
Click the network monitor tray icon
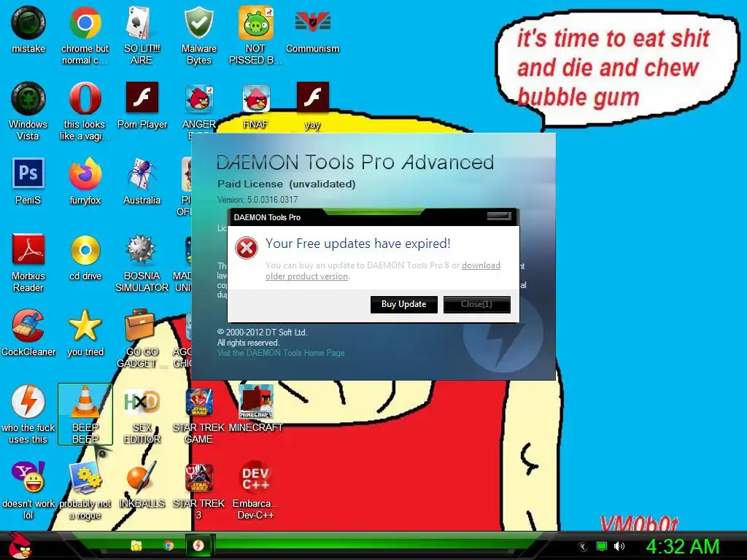coord(602,547)
